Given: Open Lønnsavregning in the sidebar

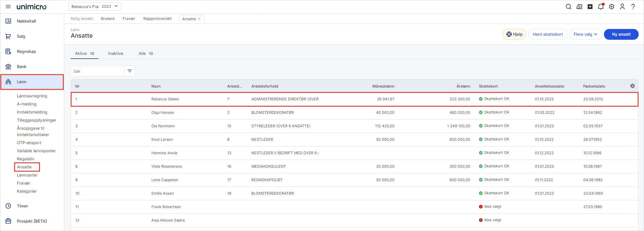Looking at the screenshot, I should click(32, 96).
